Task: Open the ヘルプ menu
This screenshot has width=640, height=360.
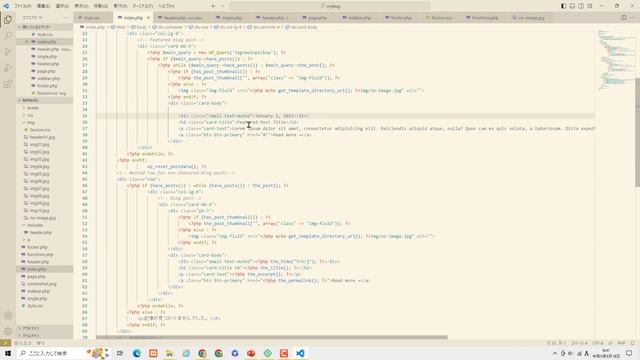Action: [x=166, y=6]
